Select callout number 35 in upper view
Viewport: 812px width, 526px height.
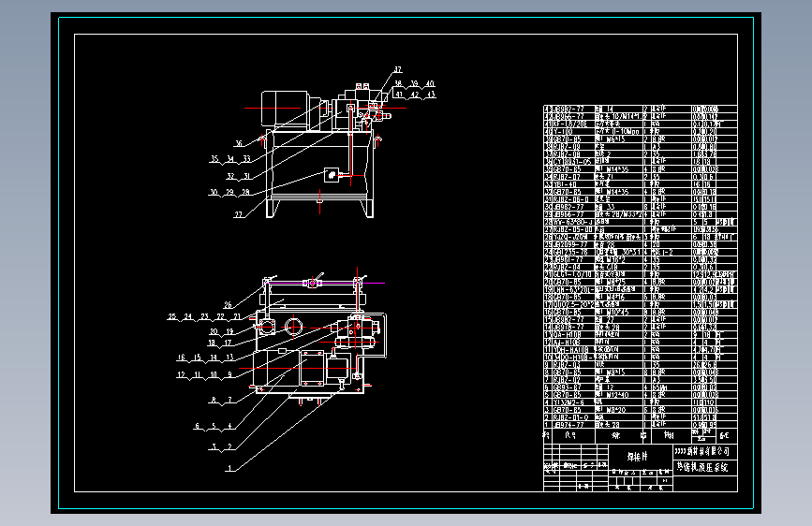click(214, 159)
